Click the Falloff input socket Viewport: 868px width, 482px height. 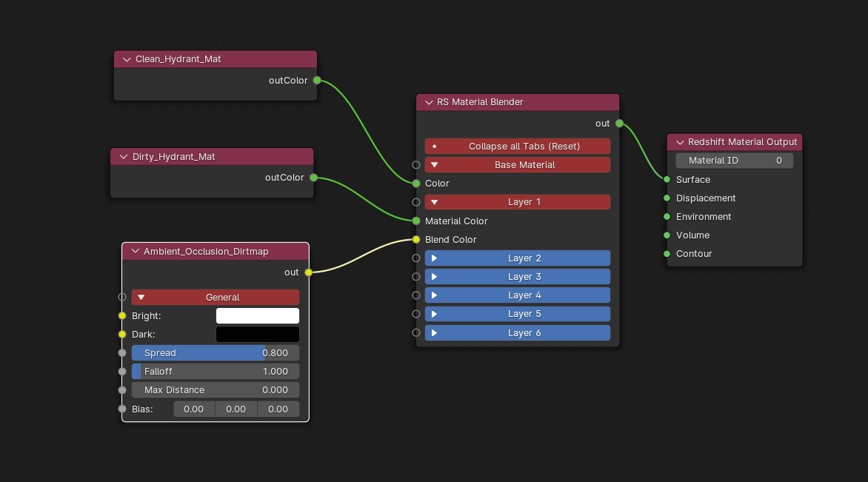coord(122,372)
